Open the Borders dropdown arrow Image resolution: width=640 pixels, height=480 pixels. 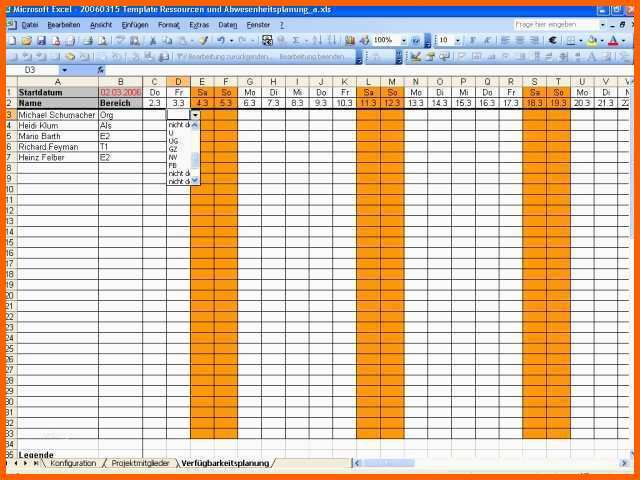click(580, 40)
